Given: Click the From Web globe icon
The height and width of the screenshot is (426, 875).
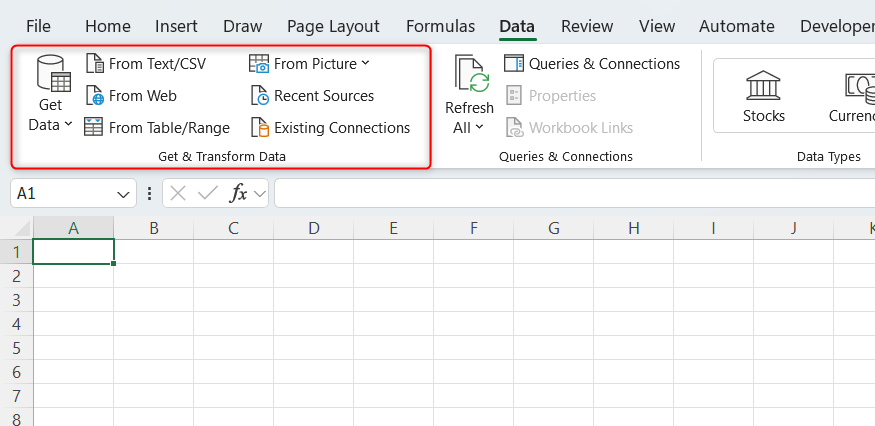Looking at the screenshot, I should [95, 95].
